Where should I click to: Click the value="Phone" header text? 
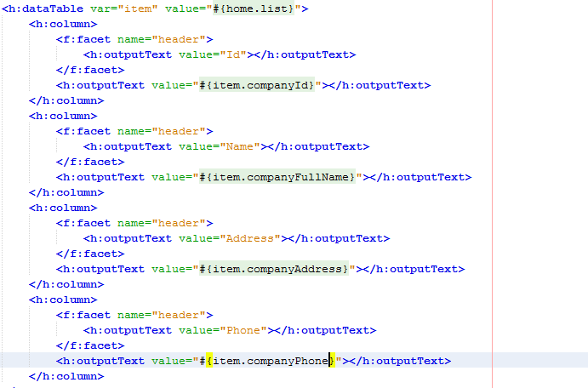pos(223,330)
